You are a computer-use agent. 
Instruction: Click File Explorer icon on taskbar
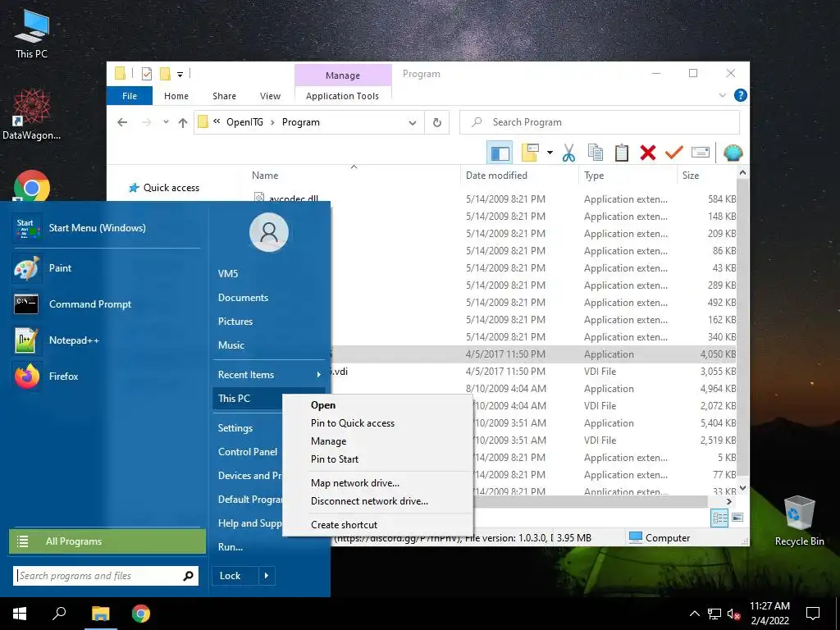tap(100, 614)
